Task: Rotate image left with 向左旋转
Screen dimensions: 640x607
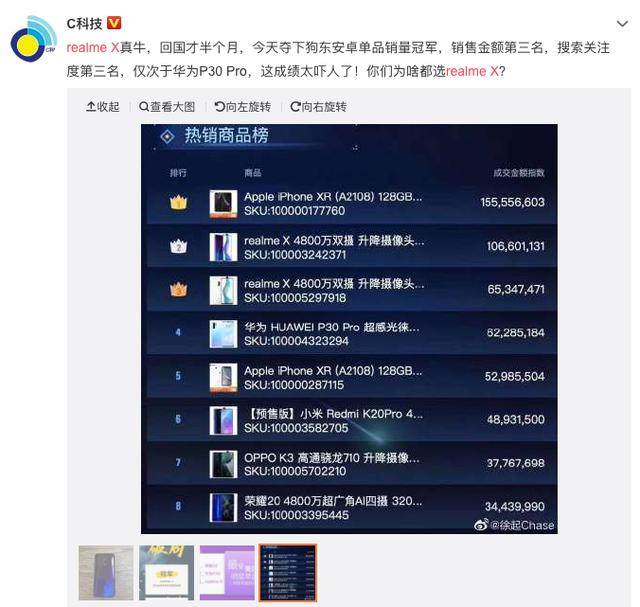Action: (x=243, y=107)
